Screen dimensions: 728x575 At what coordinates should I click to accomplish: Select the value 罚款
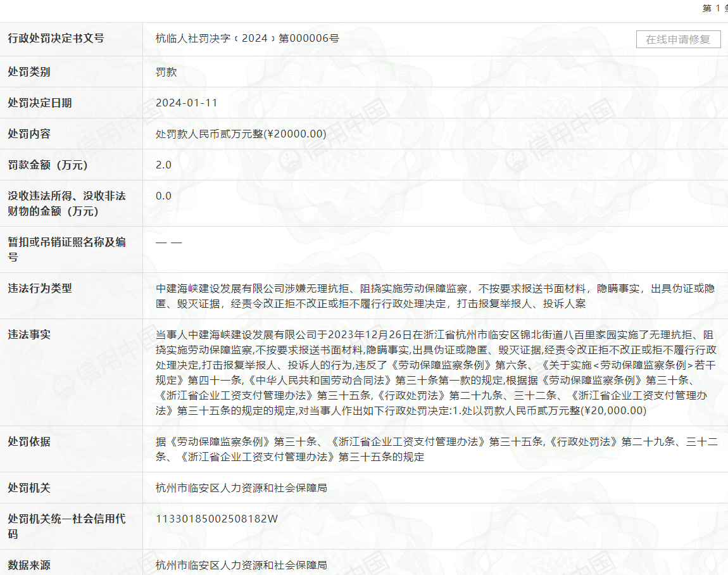click(166, 72)
